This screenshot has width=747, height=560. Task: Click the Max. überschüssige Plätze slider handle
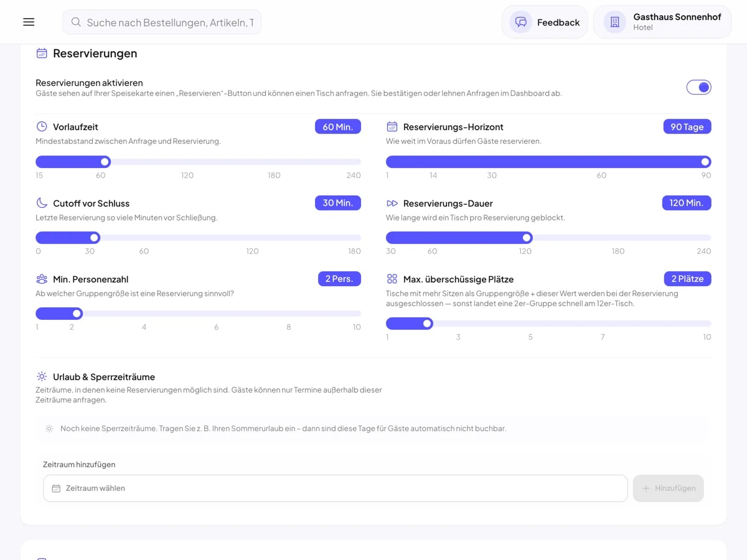tap(427, 324)
